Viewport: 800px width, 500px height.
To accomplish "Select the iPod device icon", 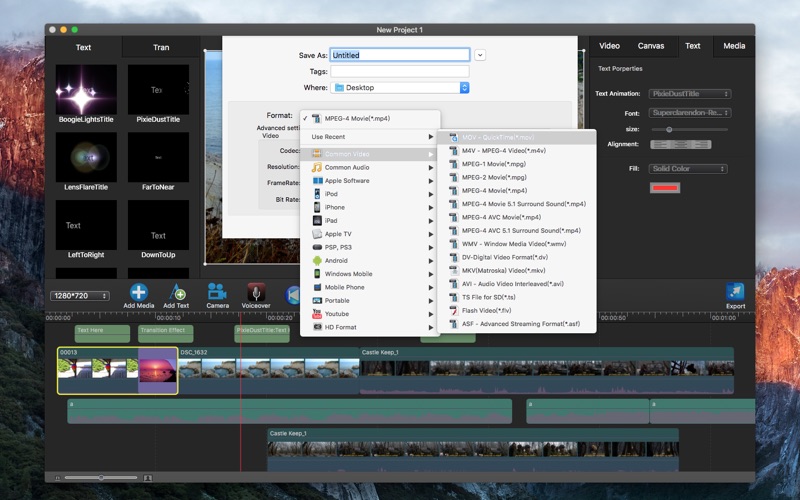I will pos(317,194).
